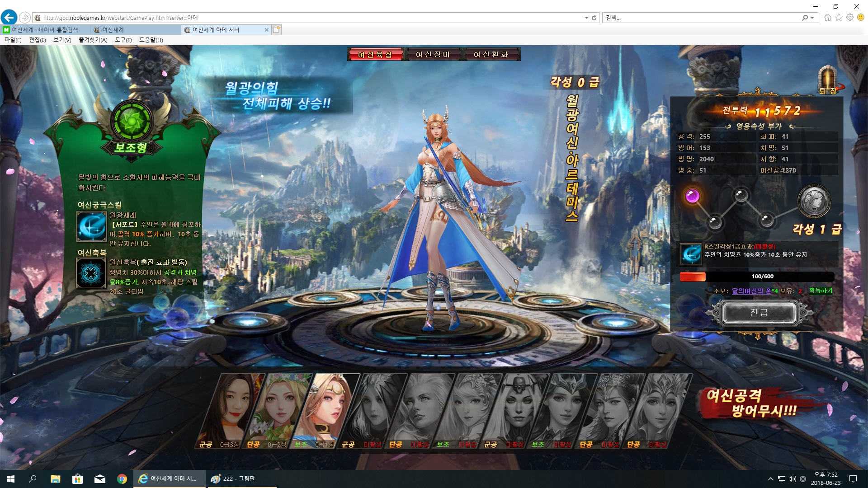Click the browser address bar URL
Image resolution: width=868 pixels, height=488 pixels.
[x=120, y=18]
